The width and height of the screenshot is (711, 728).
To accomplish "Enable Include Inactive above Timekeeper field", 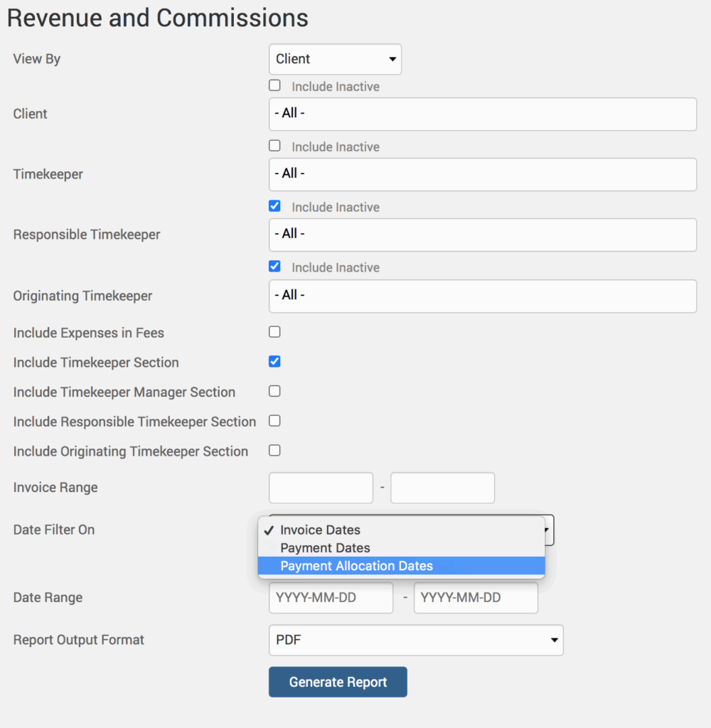I will click(274, 146).
